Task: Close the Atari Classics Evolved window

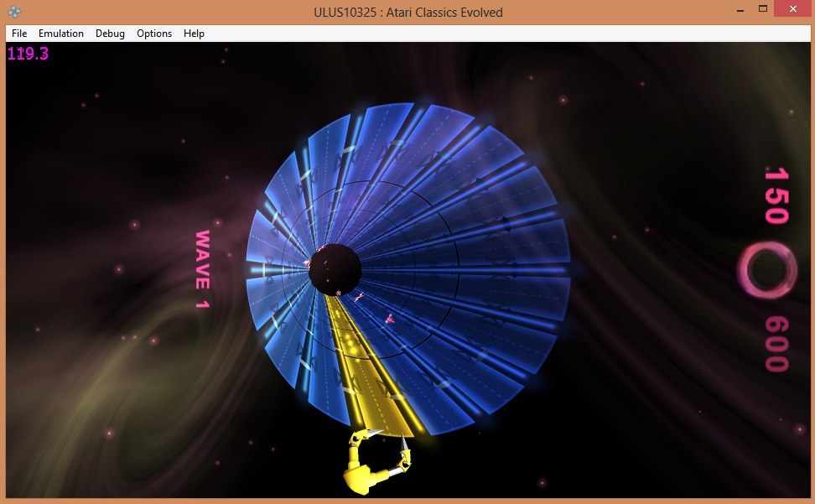Action: (793, 9)
